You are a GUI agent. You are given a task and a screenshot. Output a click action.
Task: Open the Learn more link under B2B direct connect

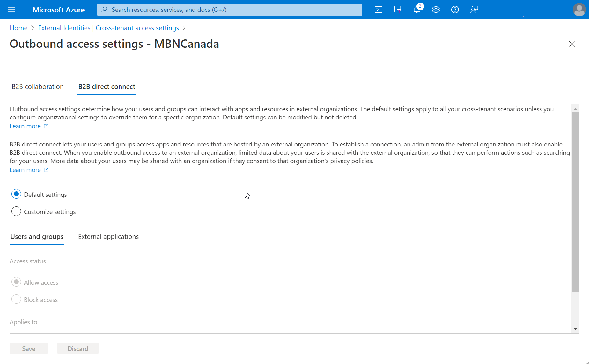[x=25, y=170]
